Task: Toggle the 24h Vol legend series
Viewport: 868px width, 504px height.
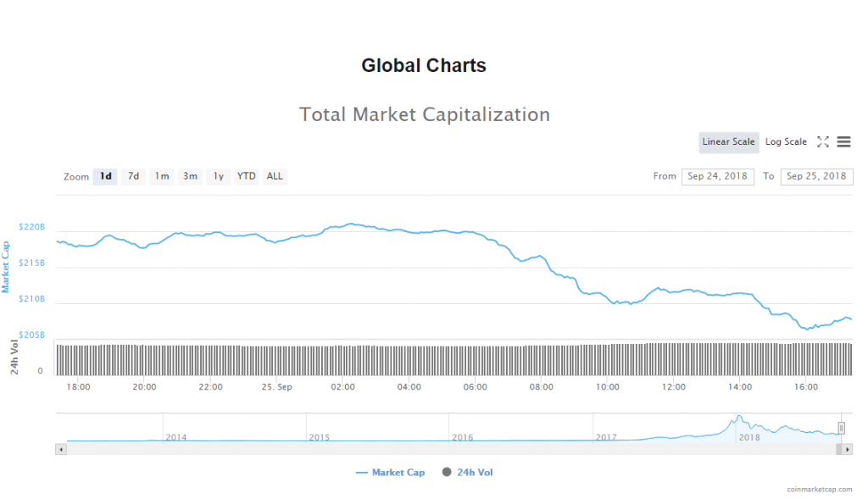Action: (467, 473)
